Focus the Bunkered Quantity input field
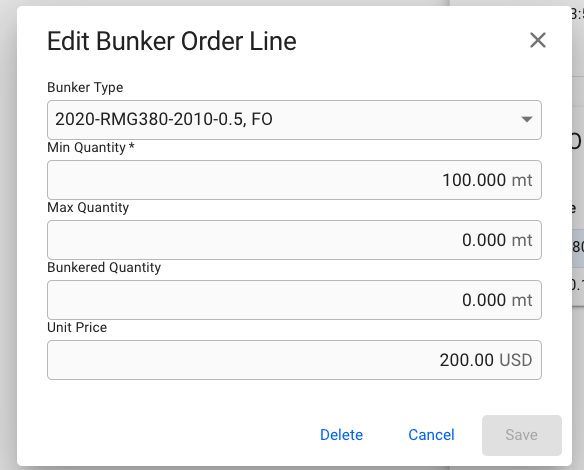The height and width of the screenshot is (470, 584). (x=294, y=300)
